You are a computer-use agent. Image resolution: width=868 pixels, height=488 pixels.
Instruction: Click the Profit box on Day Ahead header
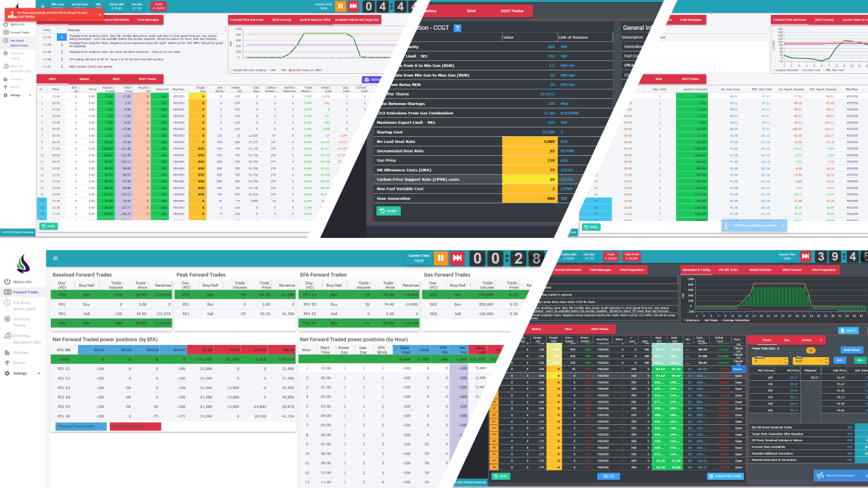tap(159, 6)
